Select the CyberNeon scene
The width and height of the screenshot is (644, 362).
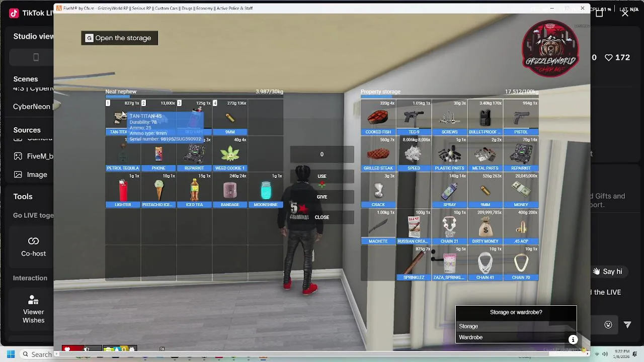[33, 107]
